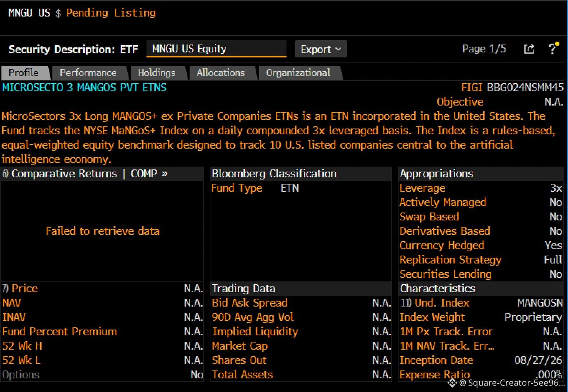568x392 pixels.
Task: Click the MICROSECTO 3 MANGOS PVT ETNS title
Action: point(84,88)
